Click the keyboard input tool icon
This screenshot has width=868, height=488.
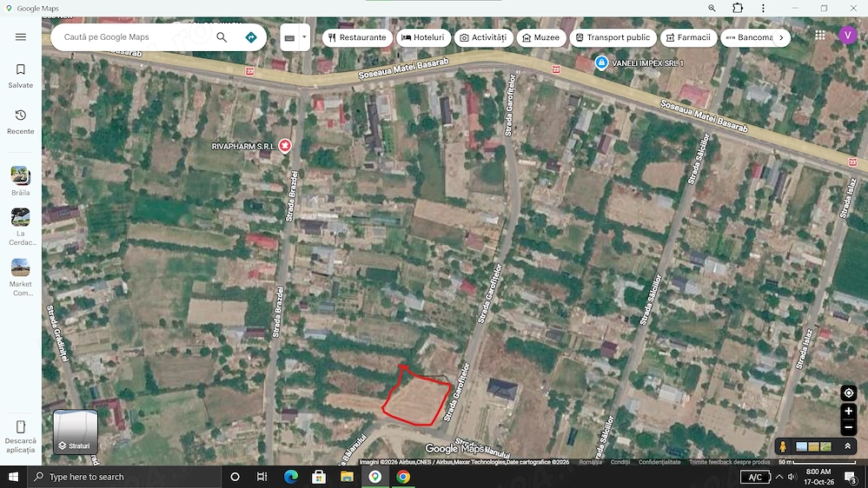(289, 37)
